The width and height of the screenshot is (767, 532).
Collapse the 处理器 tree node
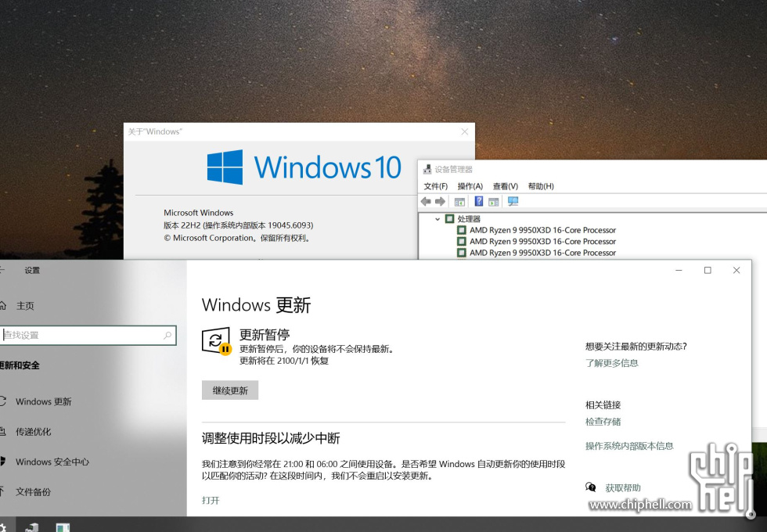(x=438, y=219)
